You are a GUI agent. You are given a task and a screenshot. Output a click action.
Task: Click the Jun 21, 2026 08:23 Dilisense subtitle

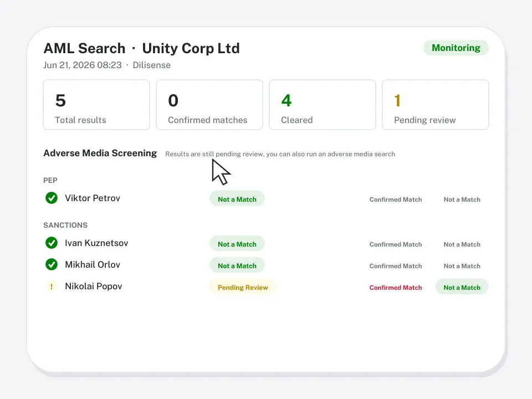tap(107, 65)
